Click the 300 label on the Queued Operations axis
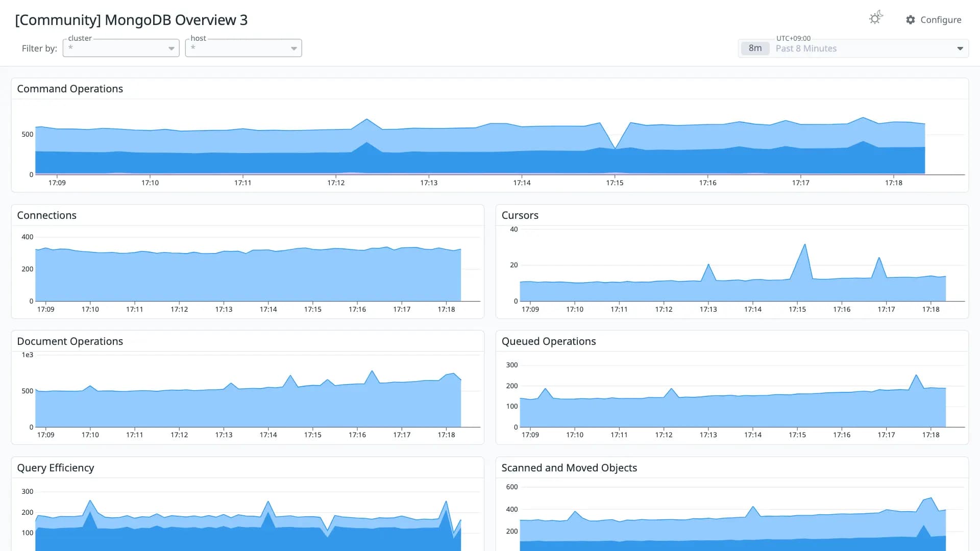Screen dimensions: 980x551 coord(512,365)
